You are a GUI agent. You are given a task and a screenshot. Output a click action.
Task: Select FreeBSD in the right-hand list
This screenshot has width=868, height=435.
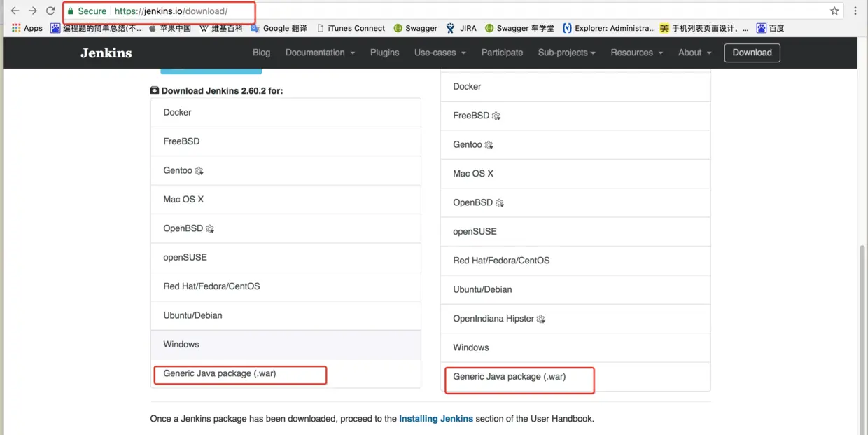click(x=575, y=116)
